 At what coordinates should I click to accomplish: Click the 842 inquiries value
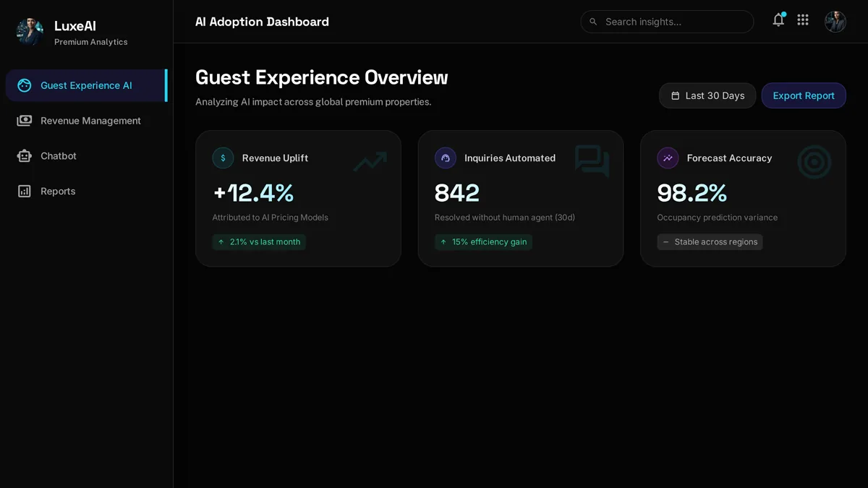457,193
